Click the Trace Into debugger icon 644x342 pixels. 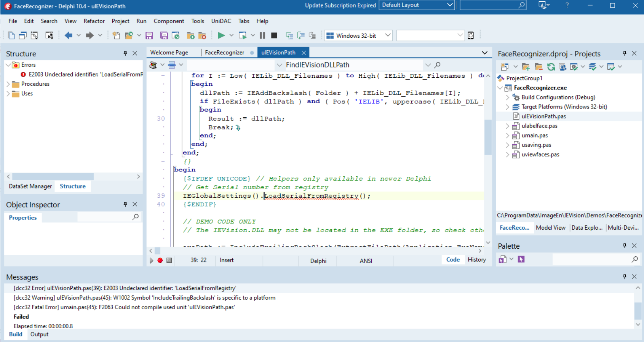[x=289, y=35]
